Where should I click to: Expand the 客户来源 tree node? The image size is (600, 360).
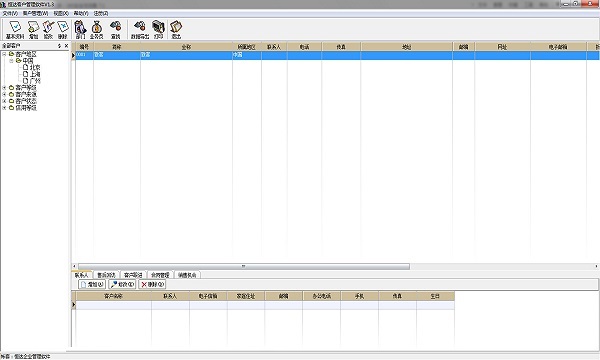pos(5,94)
